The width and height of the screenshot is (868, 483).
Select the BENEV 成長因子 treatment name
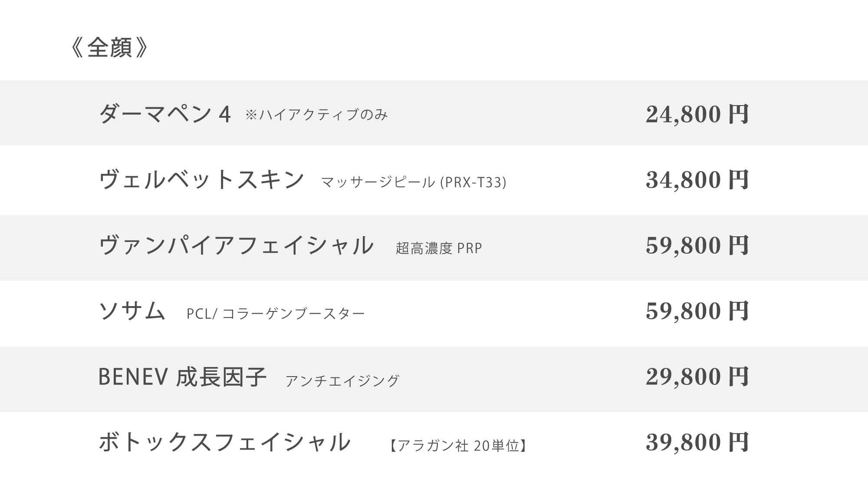click(182, 377)
